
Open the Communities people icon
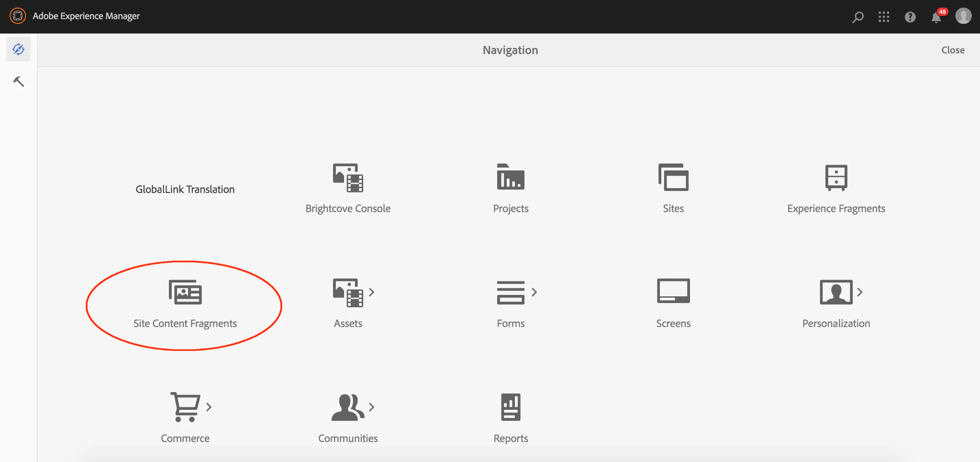pyautogui.click(x=348, y=407)
